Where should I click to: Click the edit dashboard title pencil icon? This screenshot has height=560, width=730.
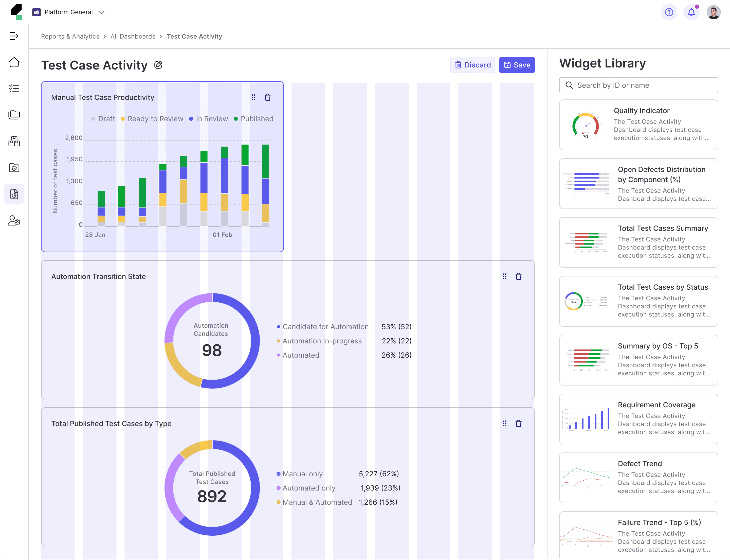(158, 65)
